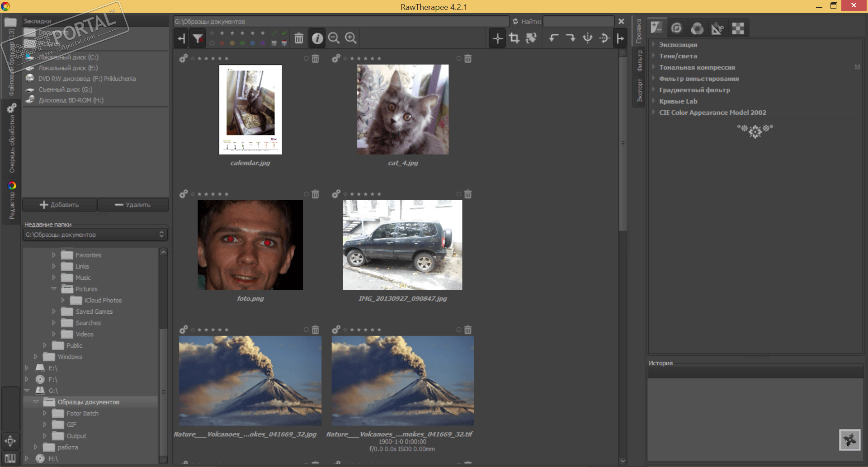Hide the left panel with arrow button

point(182,38)
